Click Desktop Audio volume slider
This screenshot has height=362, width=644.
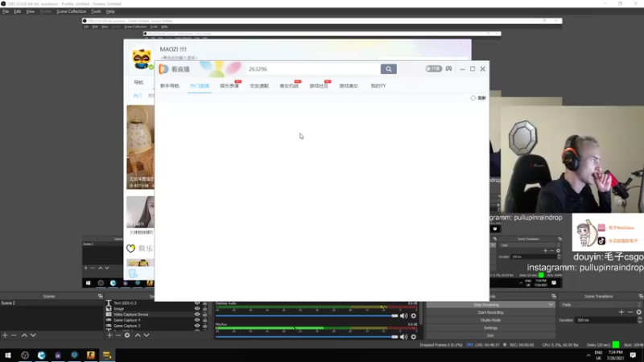click(x=307, y=315)
